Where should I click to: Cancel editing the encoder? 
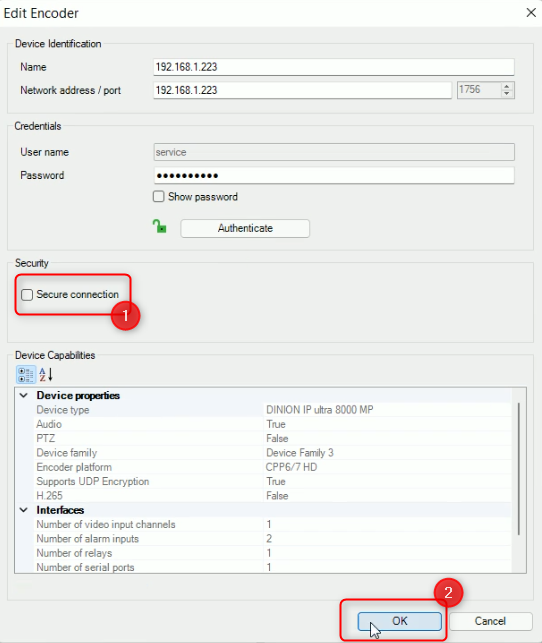pos(491,621)
